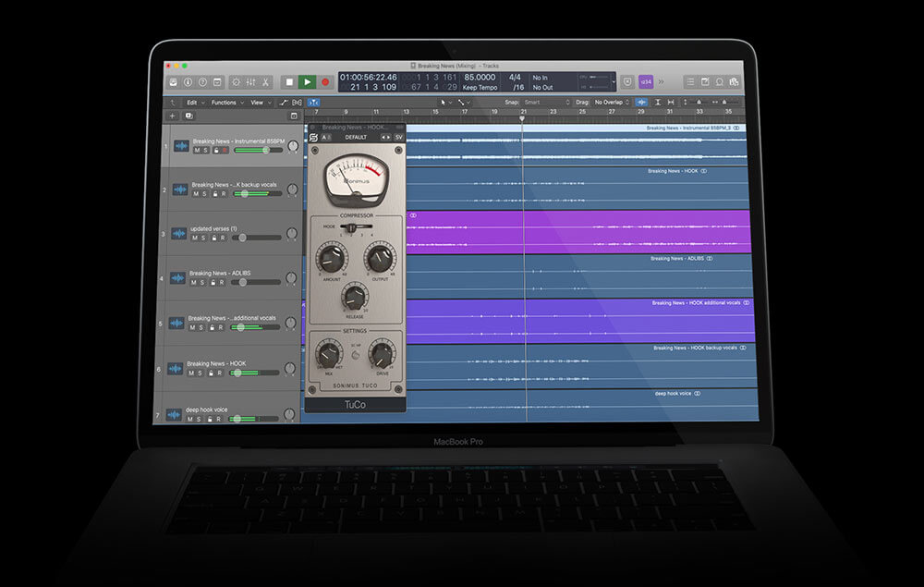
Task: Click the SV button in TuCo header
Action: [x=399, y=138]
